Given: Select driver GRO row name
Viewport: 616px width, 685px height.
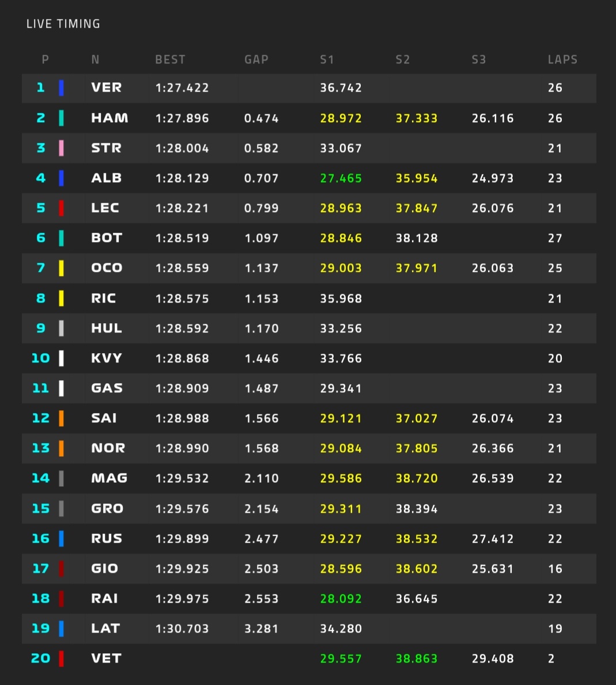Looking at the screenshot, I should 108,508.
